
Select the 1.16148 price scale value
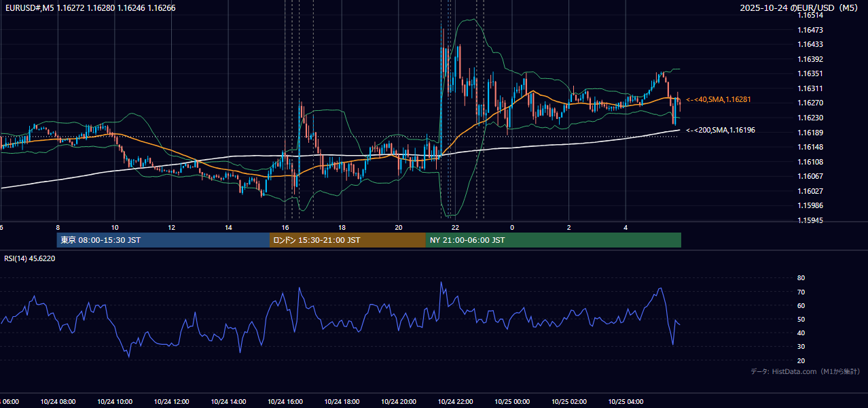[810, 147]
